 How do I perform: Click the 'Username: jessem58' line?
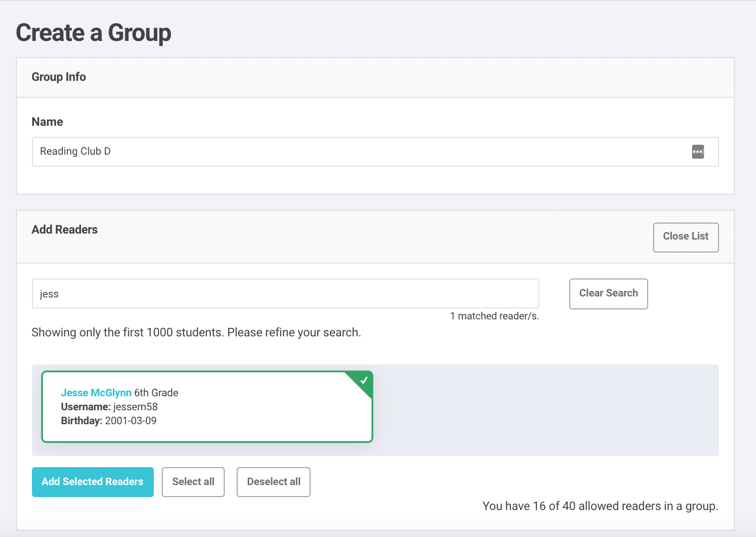click(109, 407)
